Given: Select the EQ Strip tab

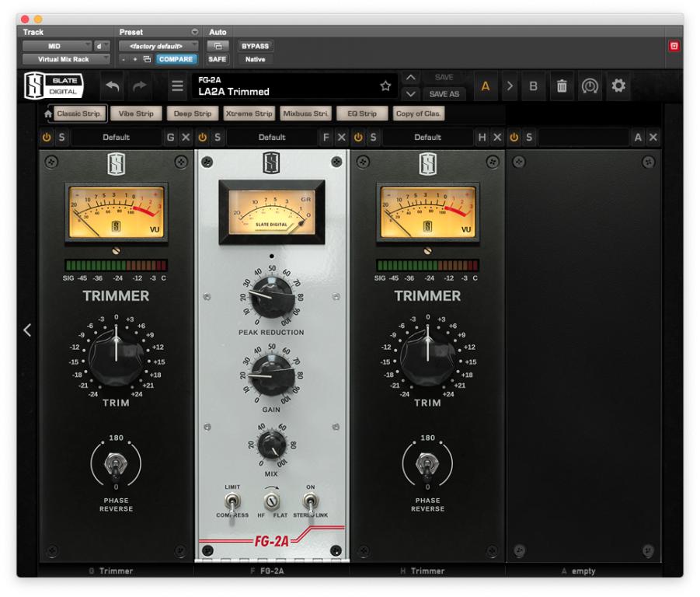Looking at the screenshot, I should coord(362,113).
